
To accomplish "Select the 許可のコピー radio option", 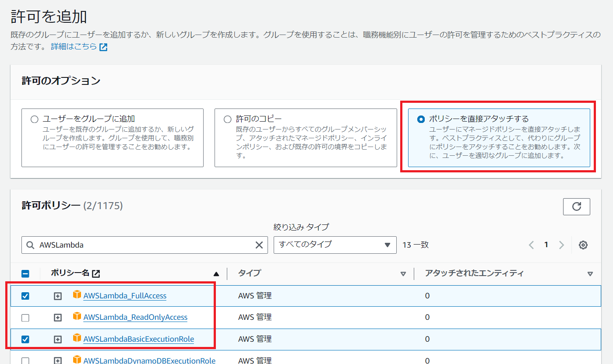I will 227,119.
